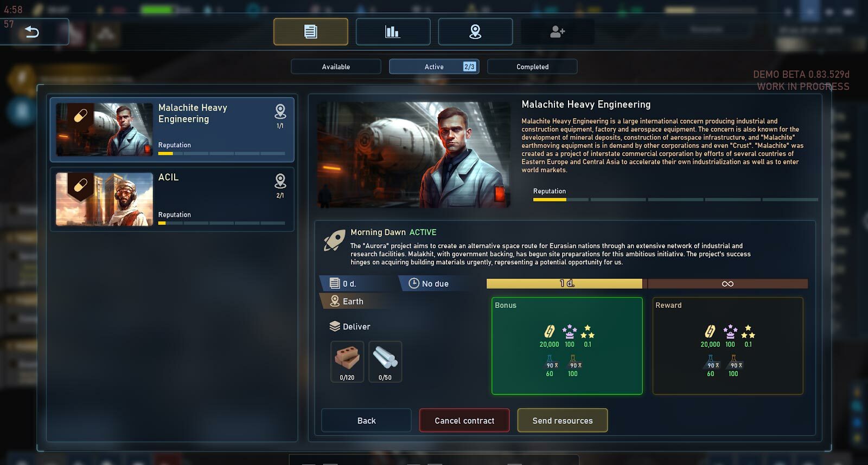Click the green Bonus reward panel
The width and height of the screenshot is (868, 465).
pos(567,346)
